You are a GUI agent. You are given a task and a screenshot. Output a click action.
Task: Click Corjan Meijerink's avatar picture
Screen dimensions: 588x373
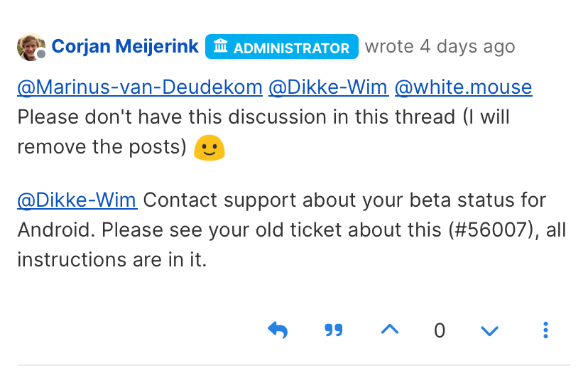pos(31,47)
